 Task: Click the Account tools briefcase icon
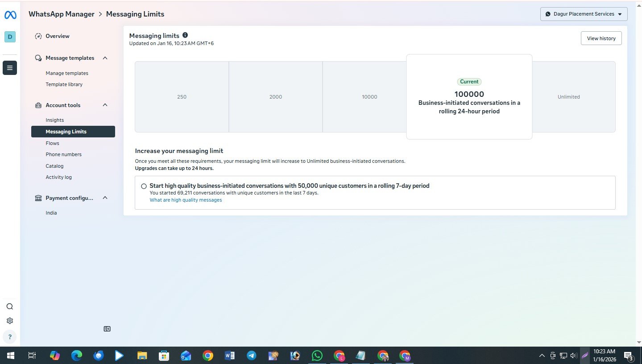(38, 105)
